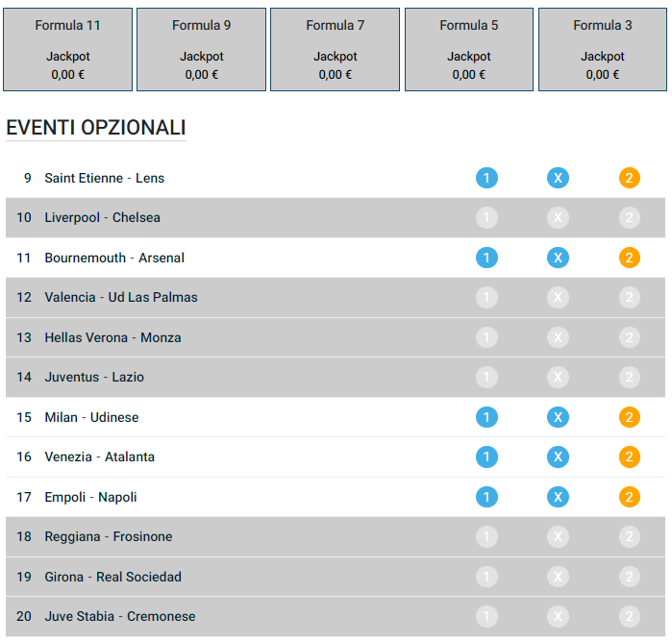Pick draw X for Saint Etienne - Lens

pos(558,178)
